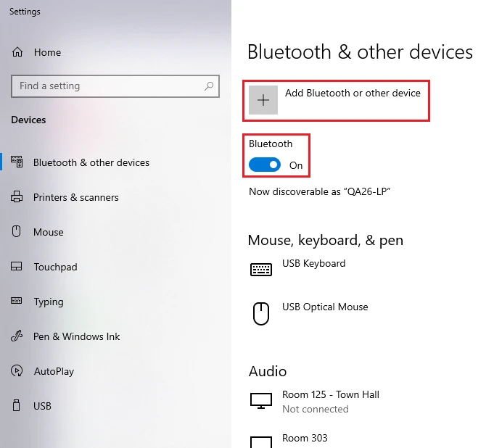
Task: Click Add Bluetooth or other device
Action: [x=353, y=94]
